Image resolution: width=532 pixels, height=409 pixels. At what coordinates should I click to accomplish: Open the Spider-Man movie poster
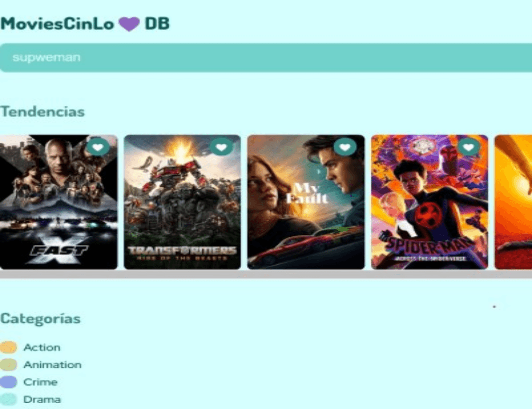coord(429,202)
